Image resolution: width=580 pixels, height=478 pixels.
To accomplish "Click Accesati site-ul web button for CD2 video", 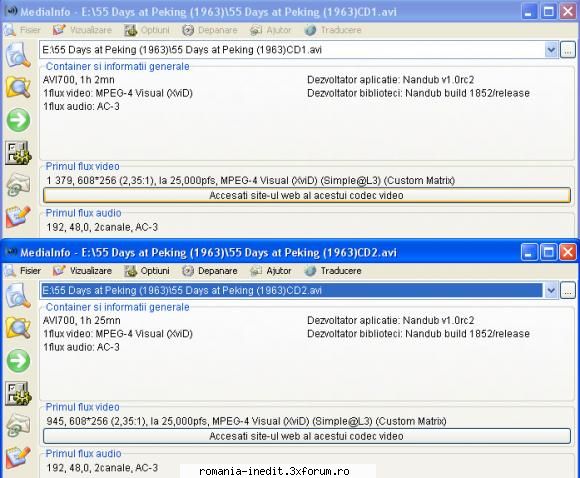I will tap(307, 436).
